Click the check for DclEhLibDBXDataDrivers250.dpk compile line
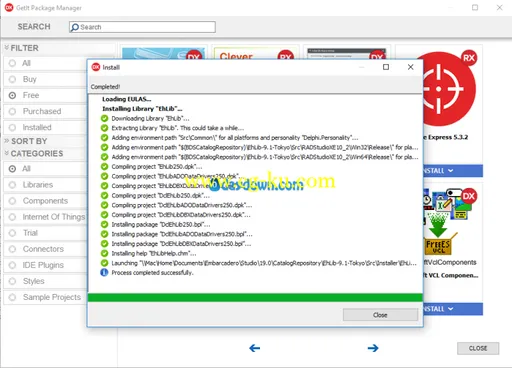The width and height of the screenshot is (512, 368). point(104,215)
